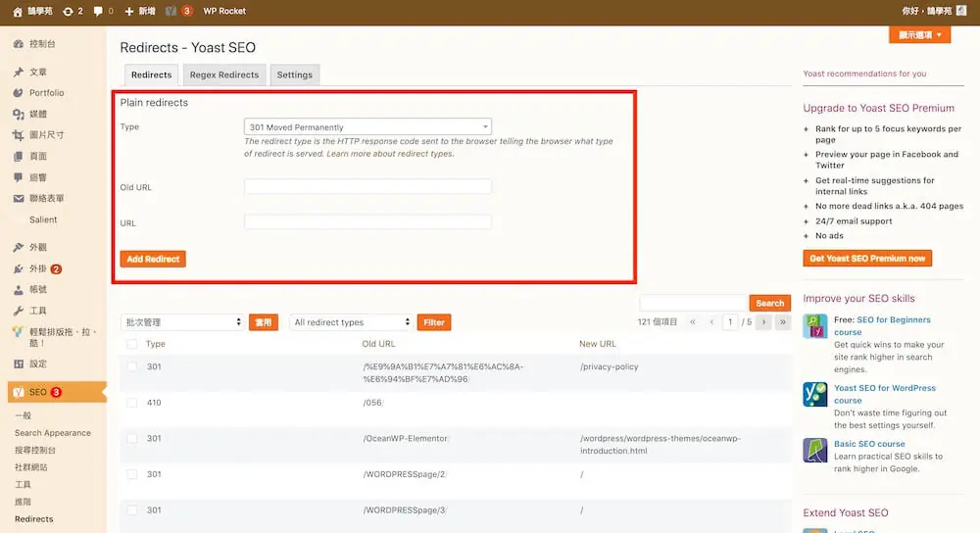Open Search Appearance submenu item
This screenshot has height=533, width=980.
tap(53, 432)
